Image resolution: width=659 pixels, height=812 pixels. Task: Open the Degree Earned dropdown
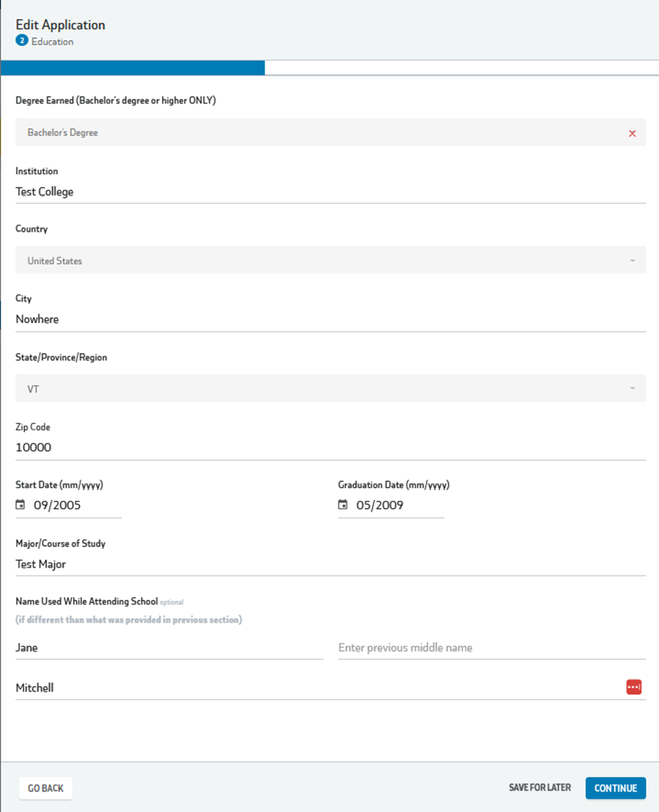(x=323, y=133)
